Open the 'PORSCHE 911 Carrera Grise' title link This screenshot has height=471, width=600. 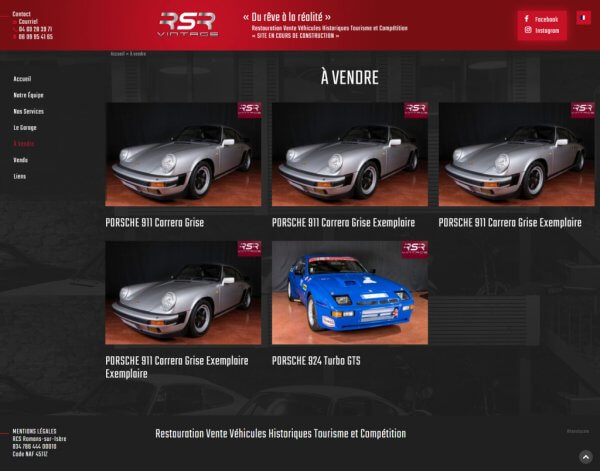coord(155,223)
